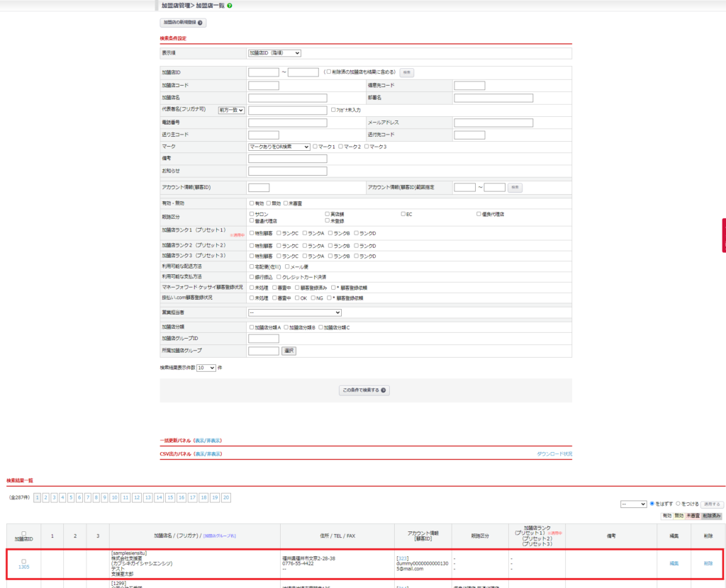
Task: Select the をつける radio button
Action: point(678,504)
